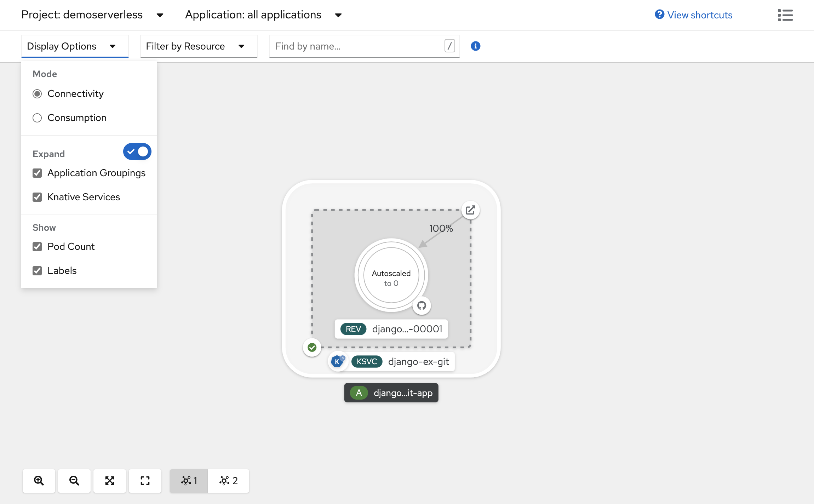814x504 pixels.
Task: Toggle the Connectivity mode radio button
Action: pos(37,93)
